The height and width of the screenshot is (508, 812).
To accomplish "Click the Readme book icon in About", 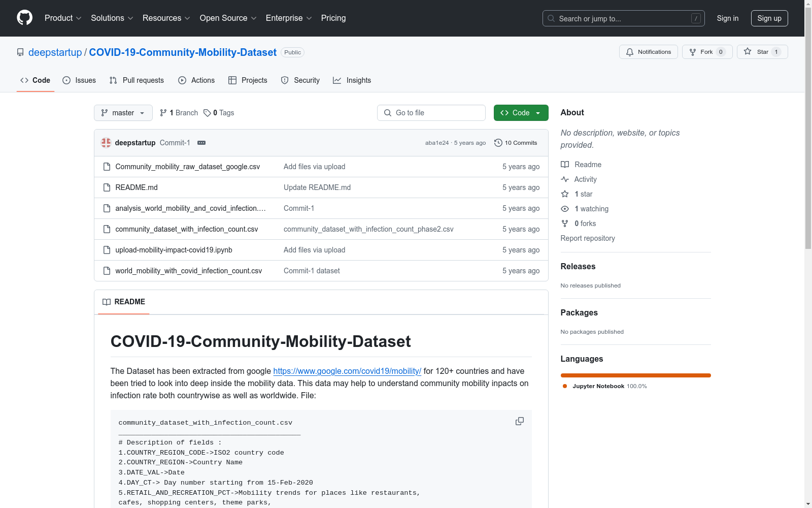I will (565, 165).
